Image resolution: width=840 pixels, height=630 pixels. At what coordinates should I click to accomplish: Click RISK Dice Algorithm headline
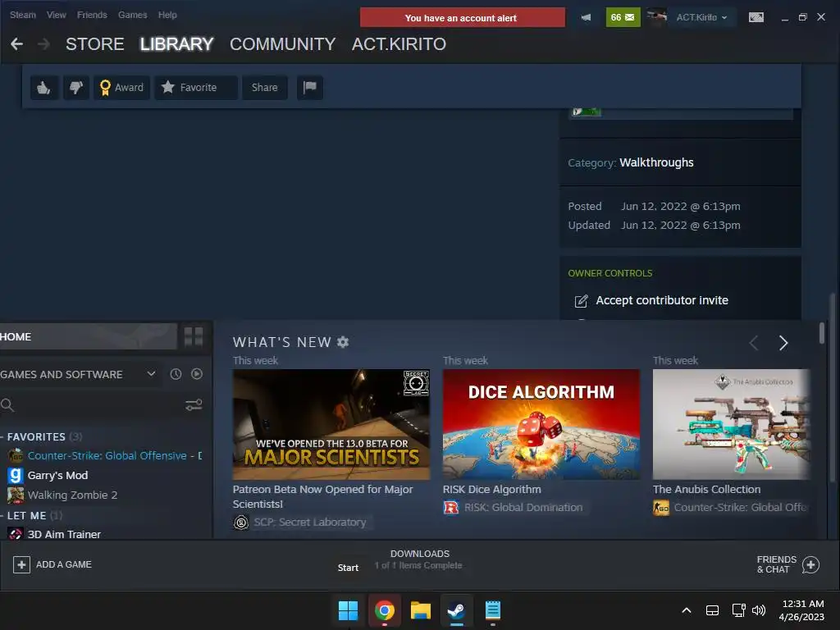click(492, 490)
